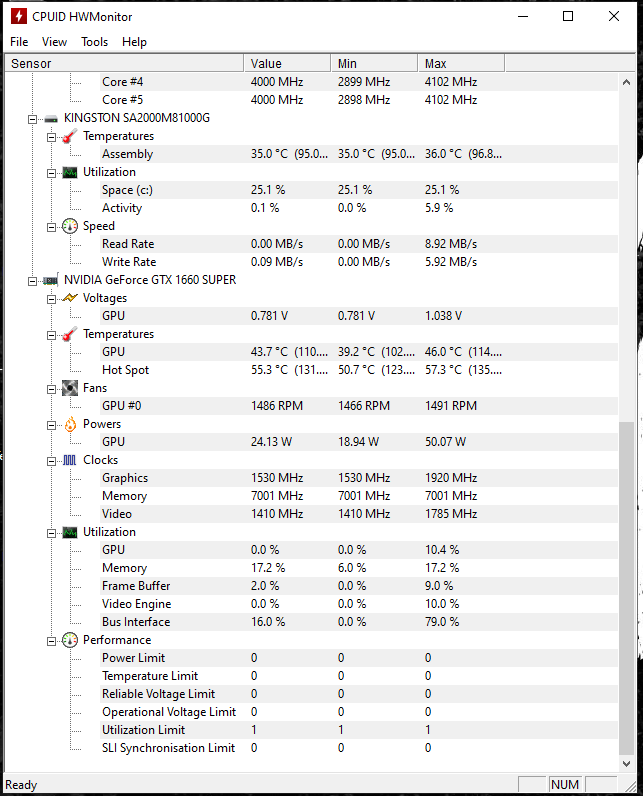Image resolution: width=643 pixels, height=796 pixels.
Task: Open the View menu
Action: coord(54,42)
